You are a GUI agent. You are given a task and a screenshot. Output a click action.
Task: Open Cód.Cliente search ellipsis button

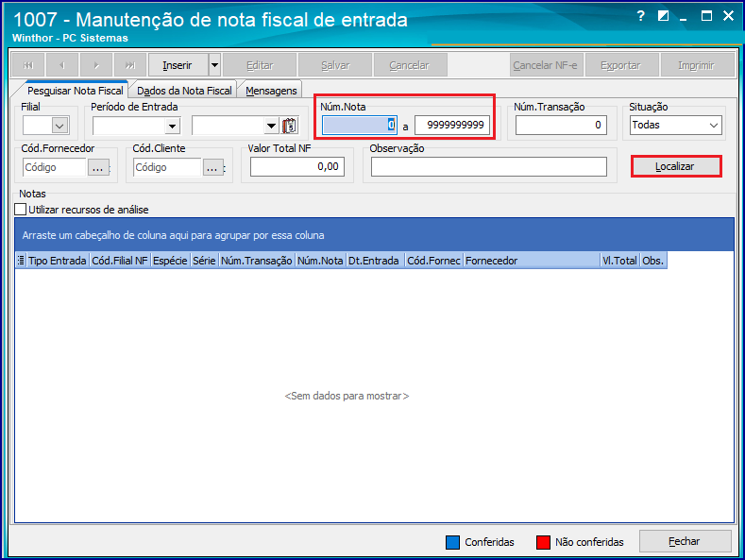[x=212, y=167]
